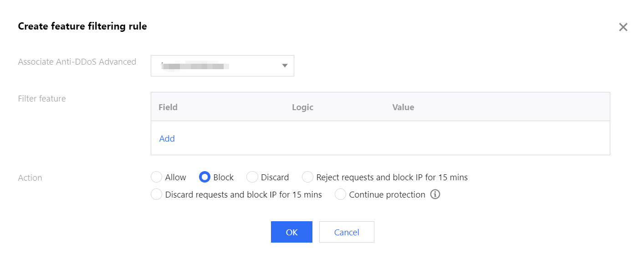Click the Associate Anti-DDoS Advanced label
The image size is (644, 259).
tap(77, 62)
